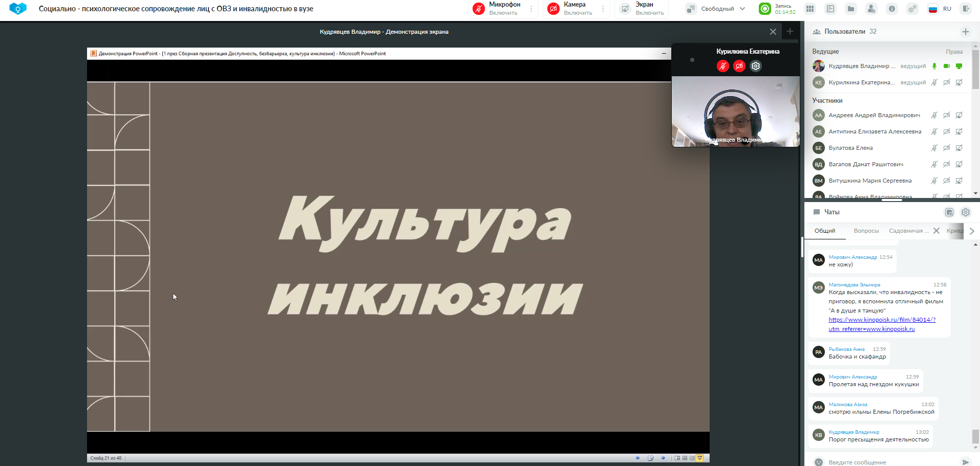The image size is (980, 466).
Task: Click the emoji smiley icon in chat
Action: pos(819,462)
